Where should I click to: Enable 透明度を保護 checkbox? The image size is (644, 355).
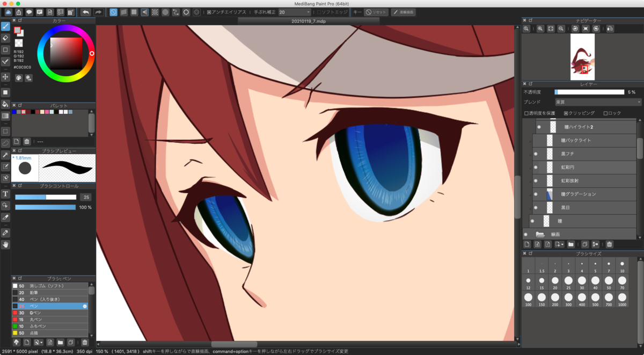click(526, 113)
